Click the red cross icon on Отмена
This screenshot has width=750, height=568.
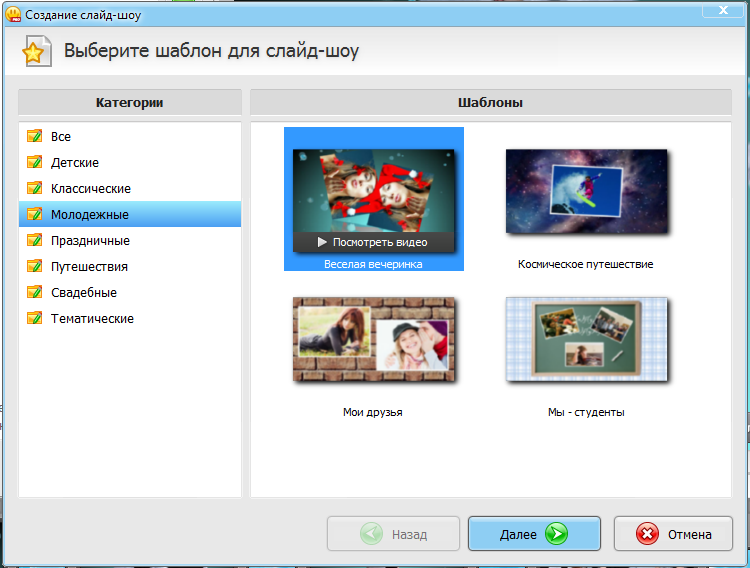tap(647, 534)
